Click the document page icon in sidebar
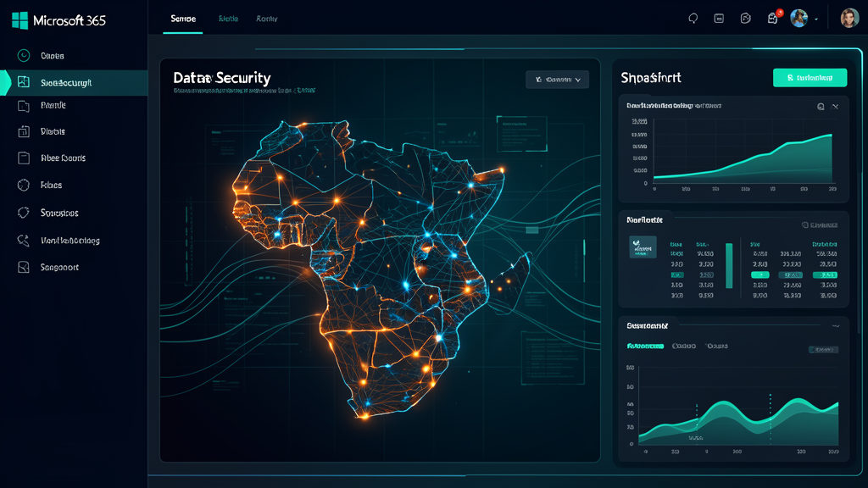 coord(23,158)
